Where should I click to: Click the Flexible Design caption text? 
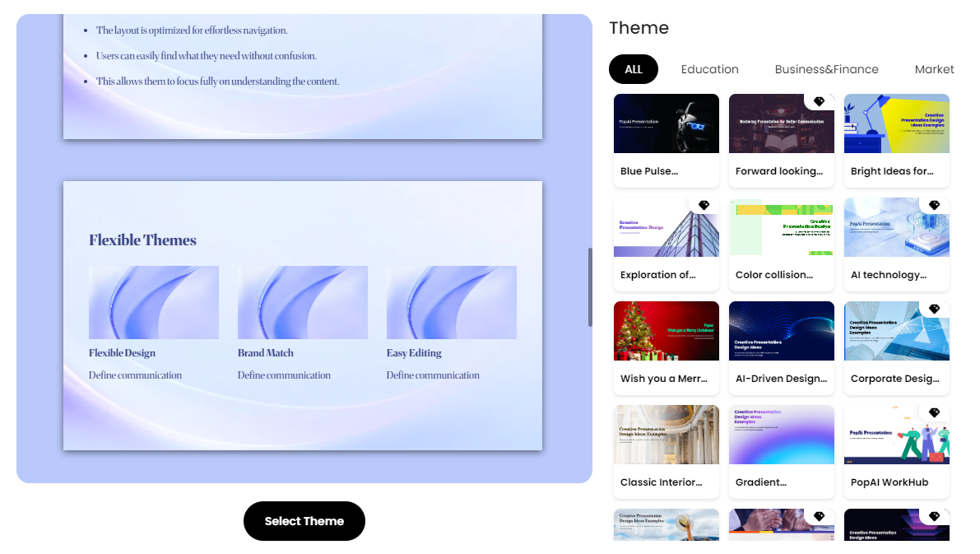122,352
